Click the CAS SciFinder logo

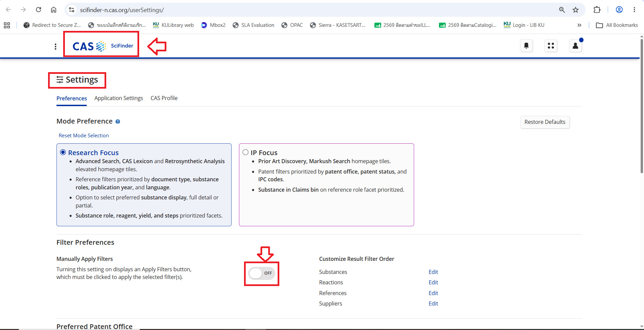point(103,46)
